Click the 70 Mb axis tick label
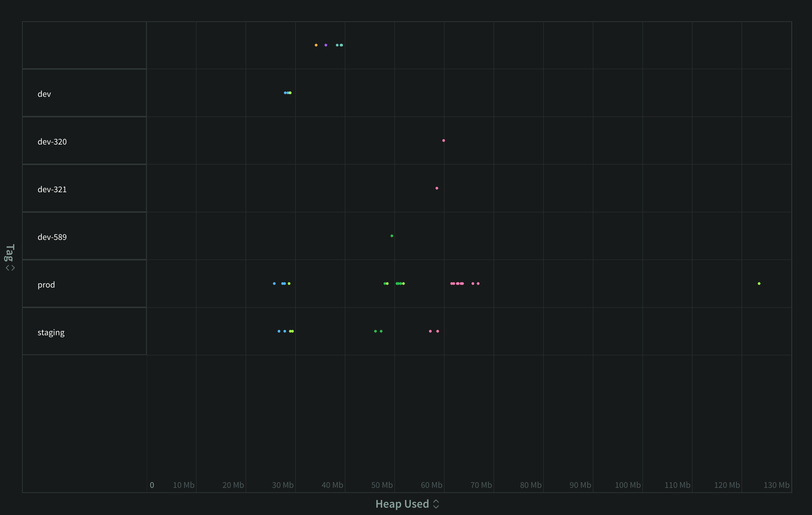This screenshot has width=812, height=515. 481,485
